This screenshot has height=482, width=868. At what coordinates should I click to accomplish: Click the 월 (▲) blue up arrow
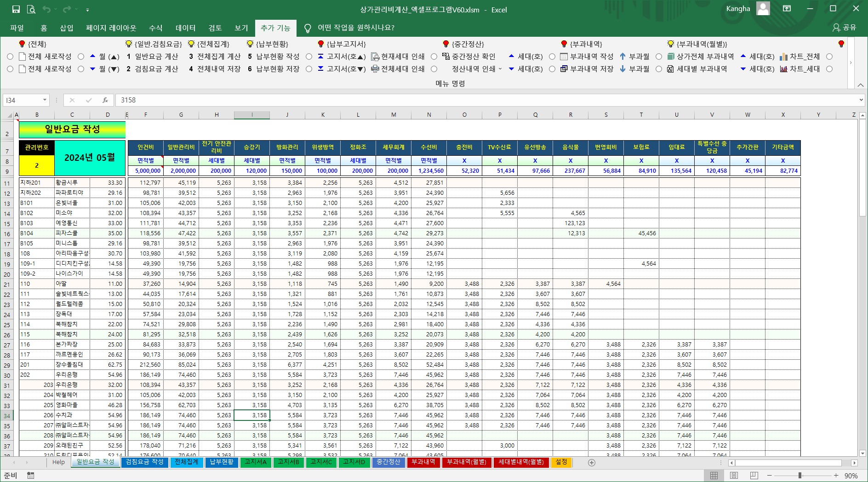tap(92, 57)
